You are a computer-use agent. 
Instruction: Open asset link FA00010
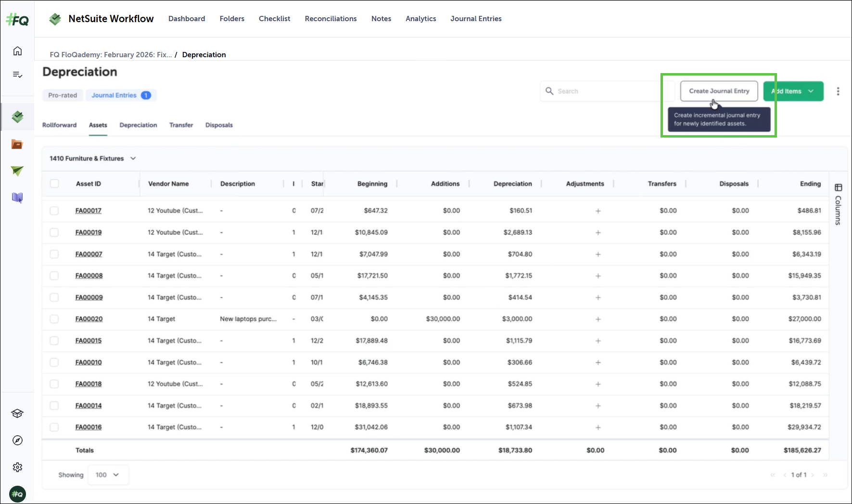(x=89, y=362)
